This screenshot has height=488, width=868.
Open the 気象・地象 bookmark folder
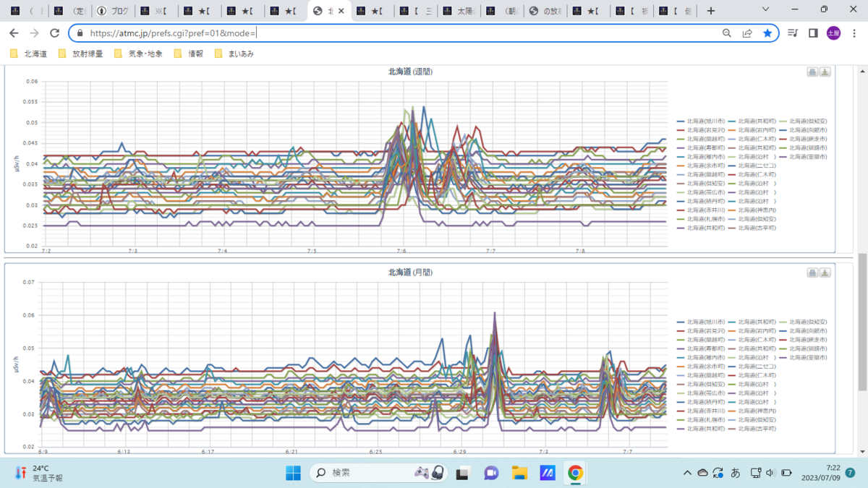pyautogui.click(x=137, y=53)
